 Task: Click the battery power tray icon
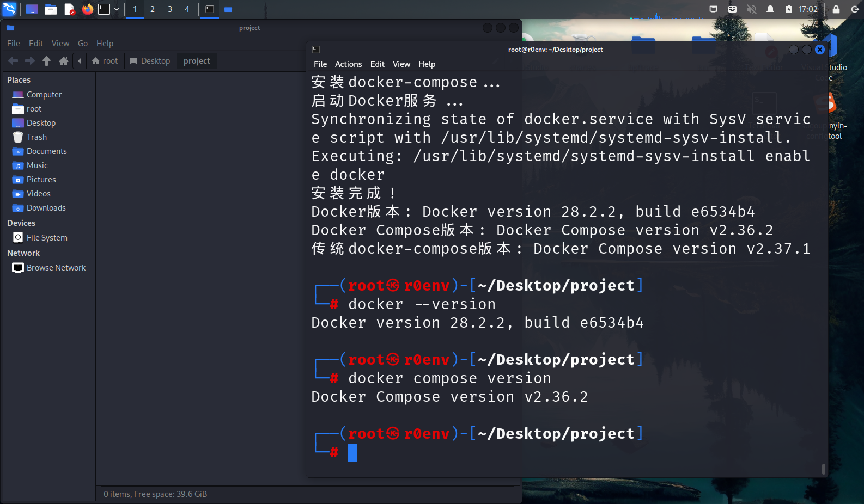click(x=789, y=9)
